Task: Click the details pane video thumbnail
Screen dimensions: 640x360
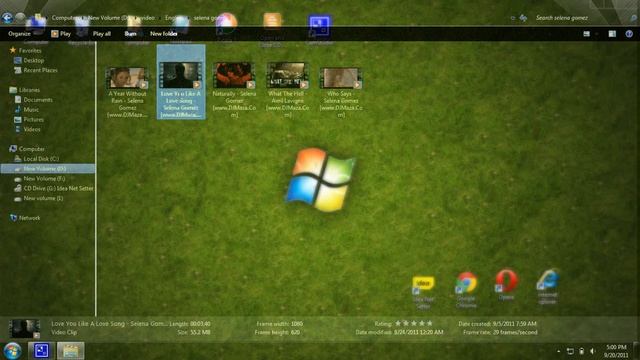Action: tap(24, 329)
